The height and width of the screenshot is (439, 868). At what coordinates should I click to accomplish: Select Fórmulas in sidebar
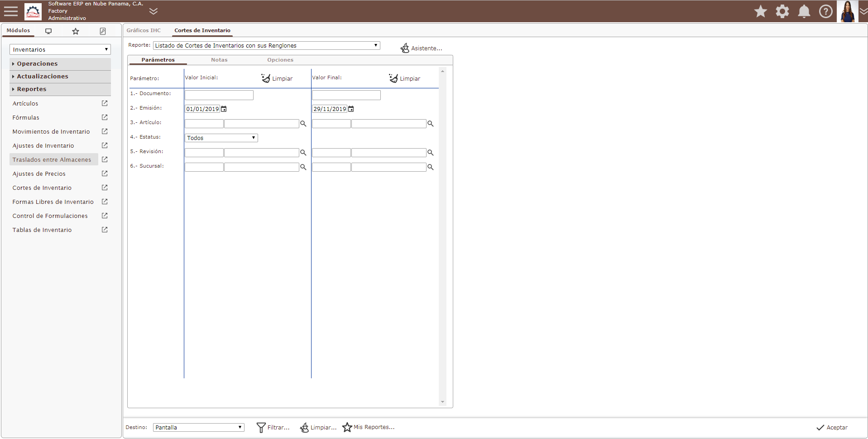26,118
